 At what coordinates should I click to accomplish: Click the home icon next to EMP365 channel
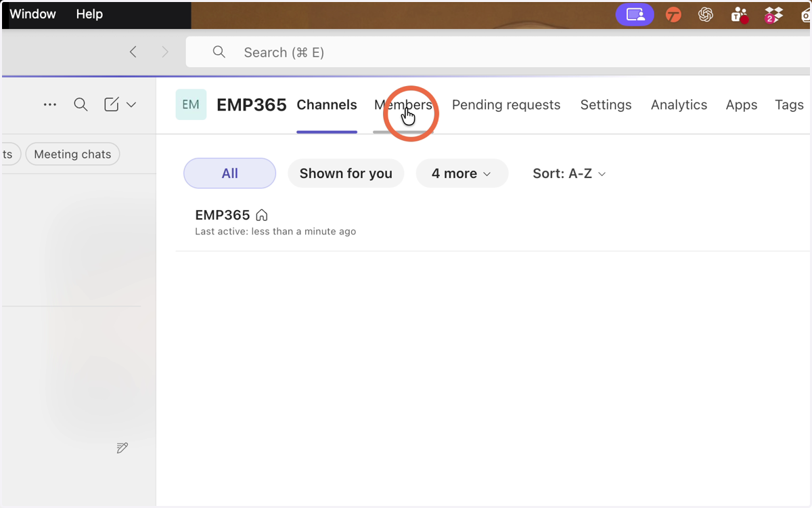click(x=262, y=215)
